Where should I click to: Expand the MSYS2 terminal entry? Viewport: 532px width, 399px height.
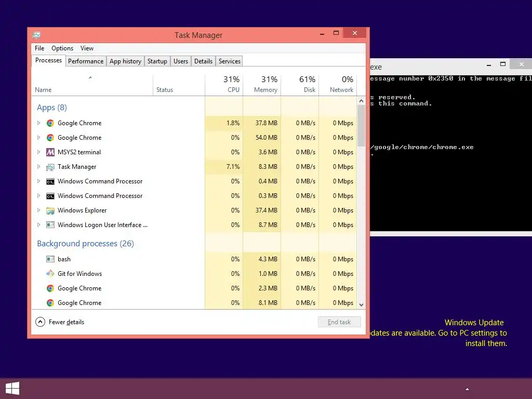[38, 152]
